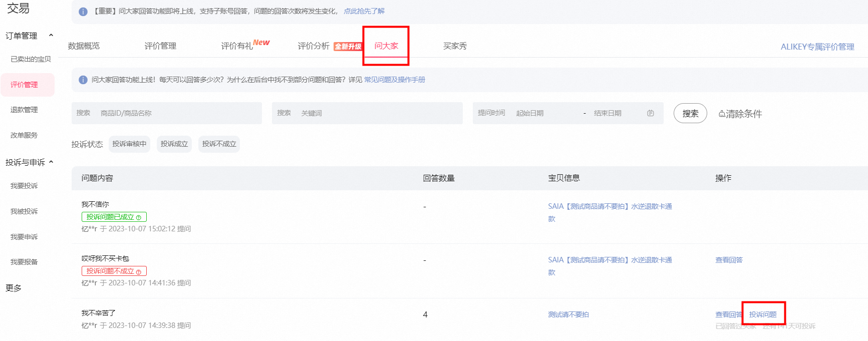The height and width of the screenshot is (341, 868).
Task: Switch to the 问大家 tab
Action: click(x=386, y=46)
